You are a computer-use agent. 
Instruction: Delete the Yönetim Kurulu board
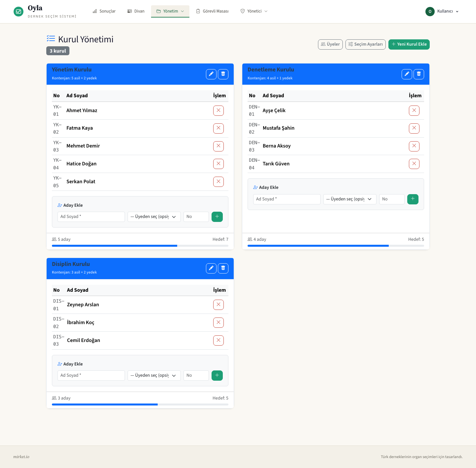coord(223,74)
